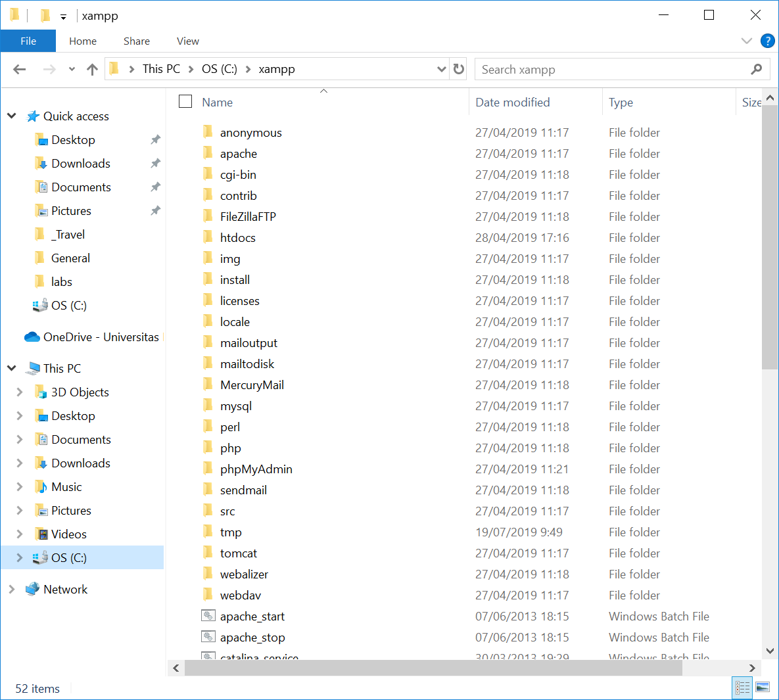Open OS (C:) drive under Quick access
The image size is (779, 700).
(60, 306)
